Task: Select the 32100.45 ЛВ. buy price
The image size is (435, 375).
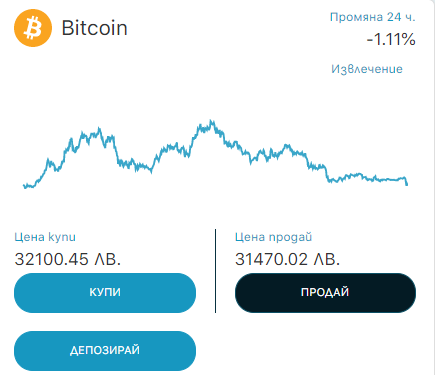Action: [x=68, y=259]
